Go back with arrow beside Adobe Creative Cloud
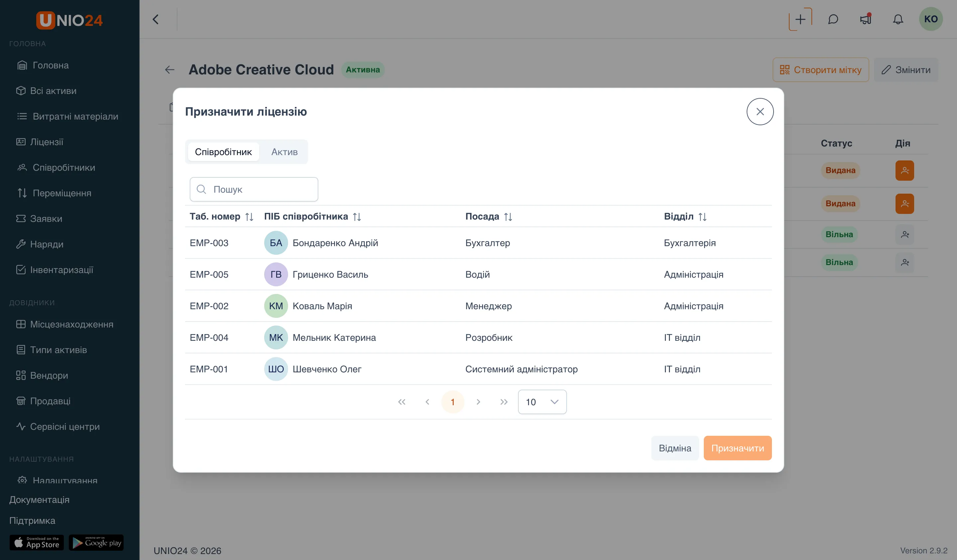Viewport: 957px width, 560px height. click(169, 70)
